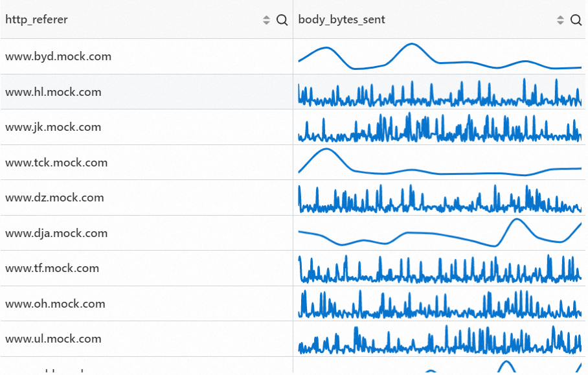The image size is (588, 375).
Task: Choose the www.tck.mock.com referer
Action: 56,163
